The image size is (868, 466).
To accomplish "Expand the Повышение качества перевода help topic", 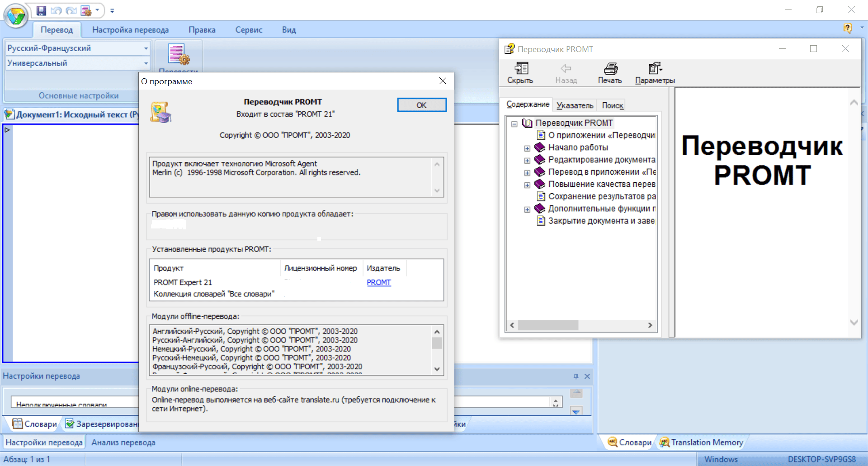I will [527, 185].
